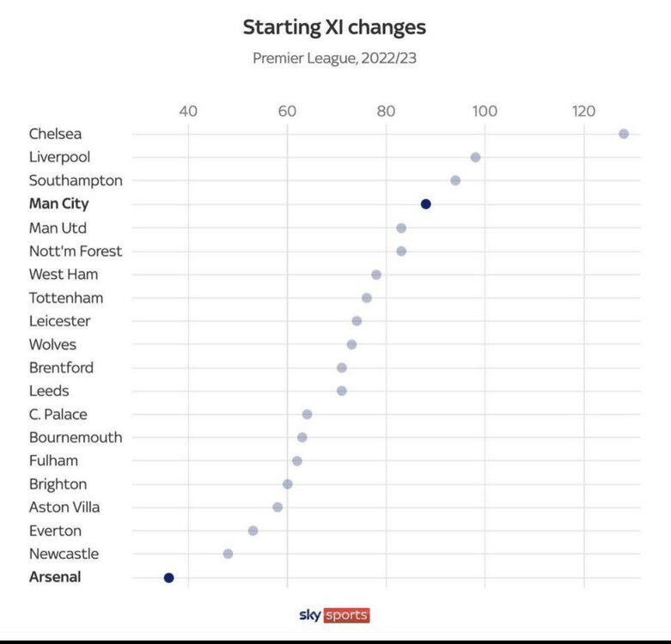
Task: Select the dark Man City dot
Action: click(425, 204)
